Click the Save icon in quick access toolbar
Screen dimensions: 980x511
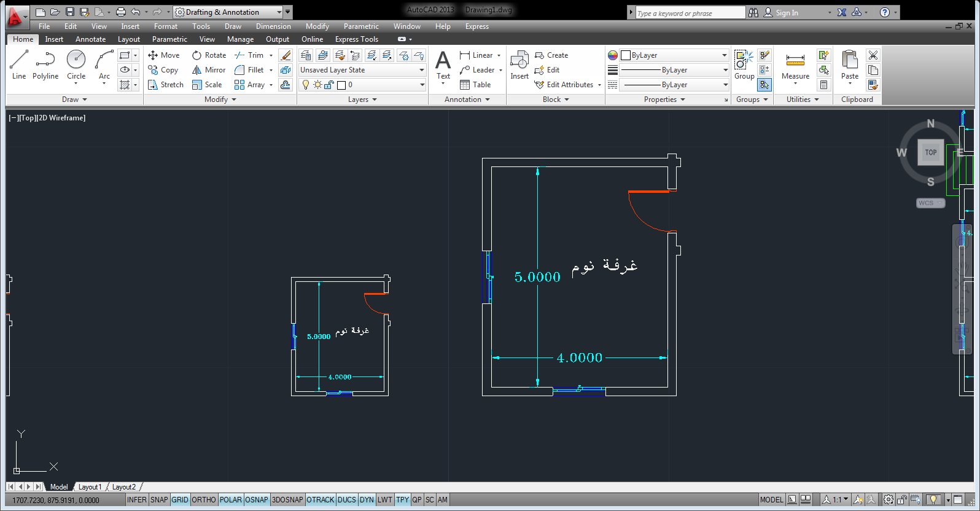[69, 12]
